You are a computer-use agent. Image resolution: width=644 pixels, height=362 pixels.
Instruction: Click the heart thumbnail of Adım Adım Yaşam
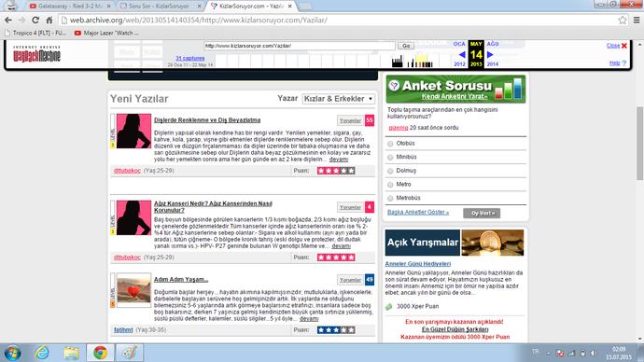[x=133, y=290]
